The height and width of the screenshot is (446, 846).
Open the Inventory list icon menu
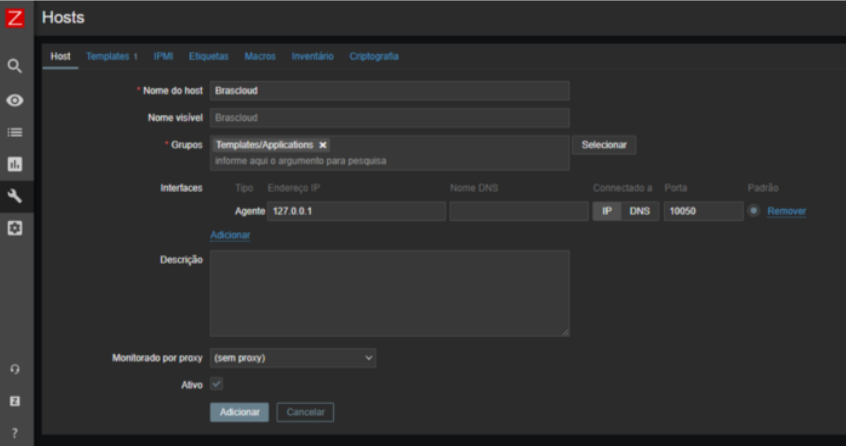(15, 132)
